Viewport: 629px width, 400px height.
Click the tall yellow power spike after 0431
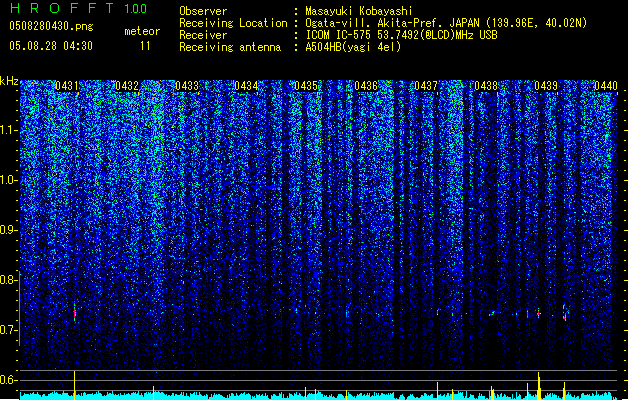pyautogui.click(x=75, y=386)
